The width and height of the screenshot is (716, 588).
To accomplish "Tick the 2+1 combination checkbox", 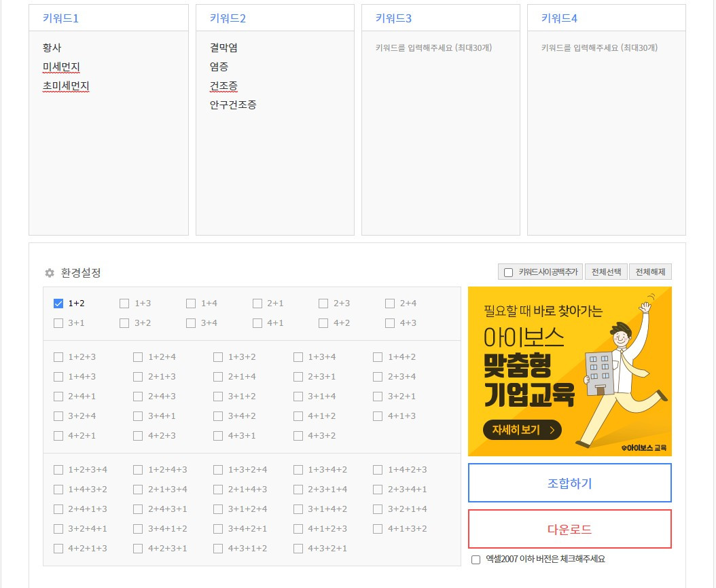I will pos(257,304).
